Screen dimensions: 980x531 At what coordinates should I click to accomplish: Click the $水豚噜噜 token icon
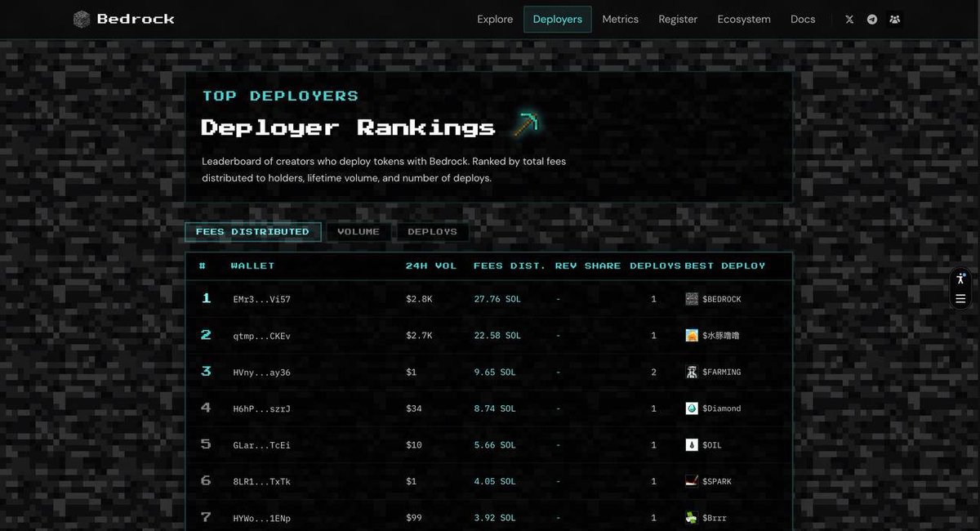pyautogui.click(x=692, y=335)
